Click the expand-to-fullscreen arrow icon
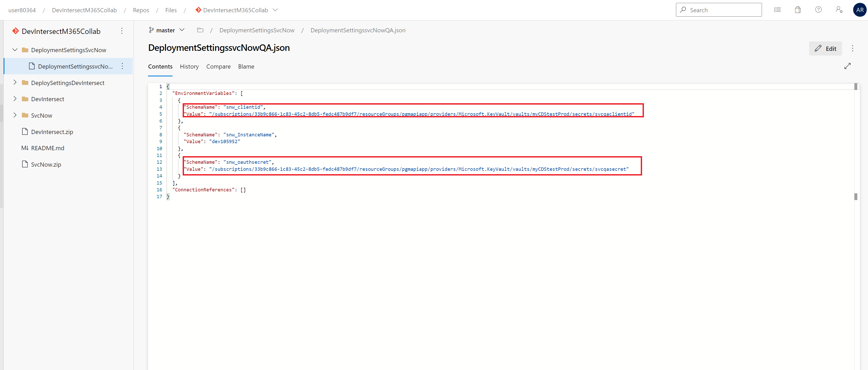 point(848,66)
